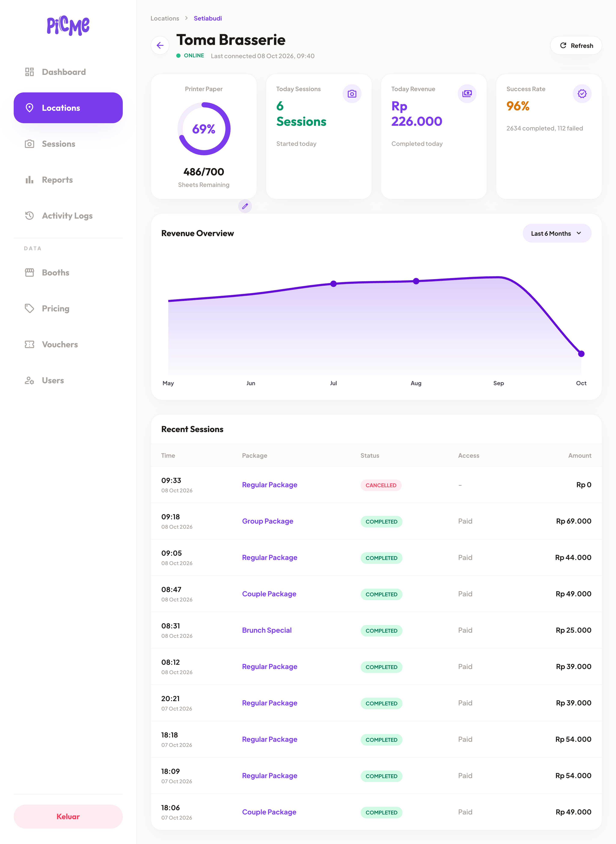Click the Rp 69.000 amount
The width and height of the screenshot is (616, 844).
(573, 521)
